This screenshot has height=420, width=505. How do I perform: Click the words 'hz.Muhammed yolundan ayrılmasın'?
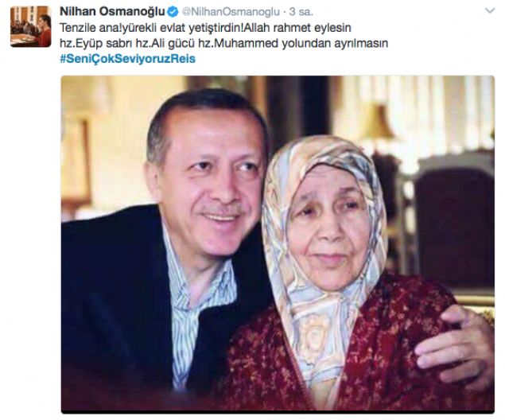[x=293, y=43]
